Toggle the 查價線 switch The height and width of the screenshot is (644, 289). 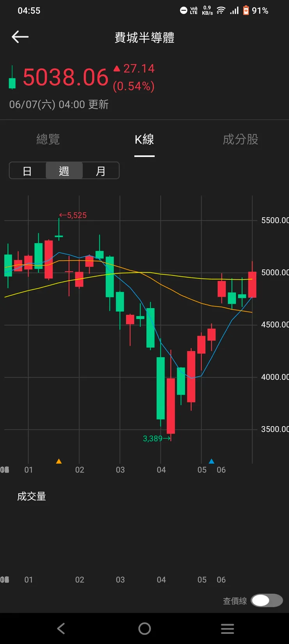pyautogui.click(x=266, y=601)
